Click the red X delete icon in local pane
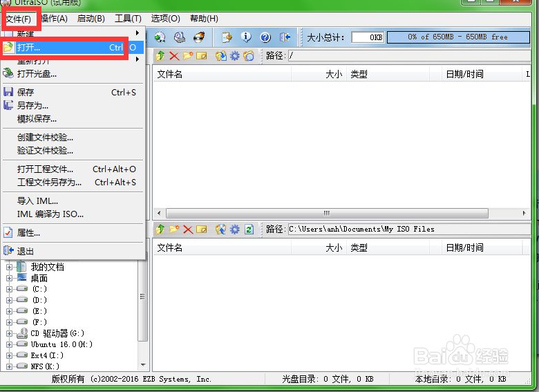This screenshot has width=539, height=392. coord(188,230)
